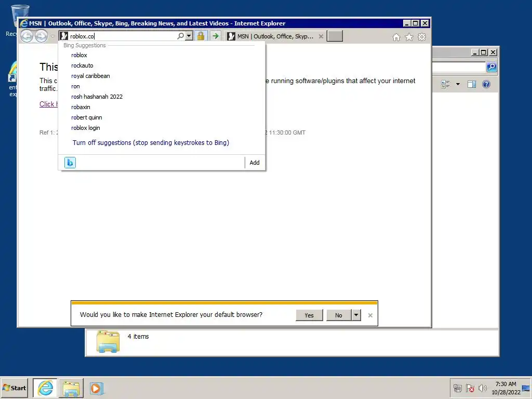Open view options dropdown in Explorer
Screen dimensions: 532x399
458,84
